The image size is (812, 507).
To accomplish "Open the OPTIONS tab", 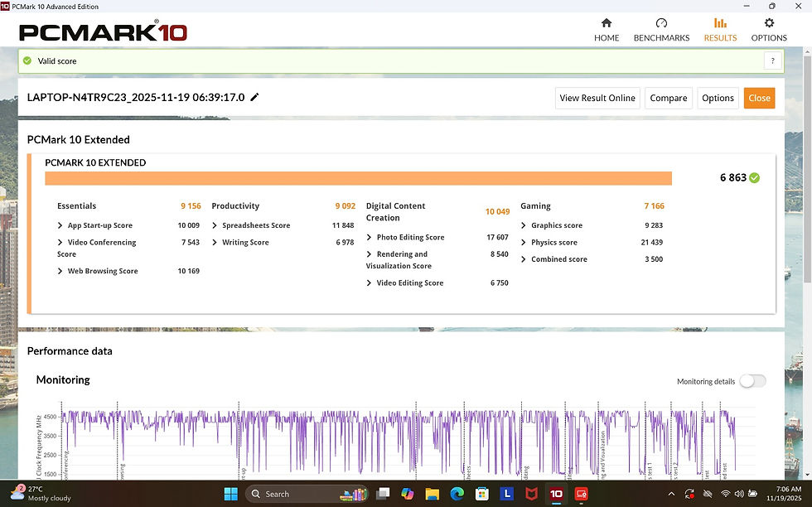I will pyautogui.click(x=769, y=30).
